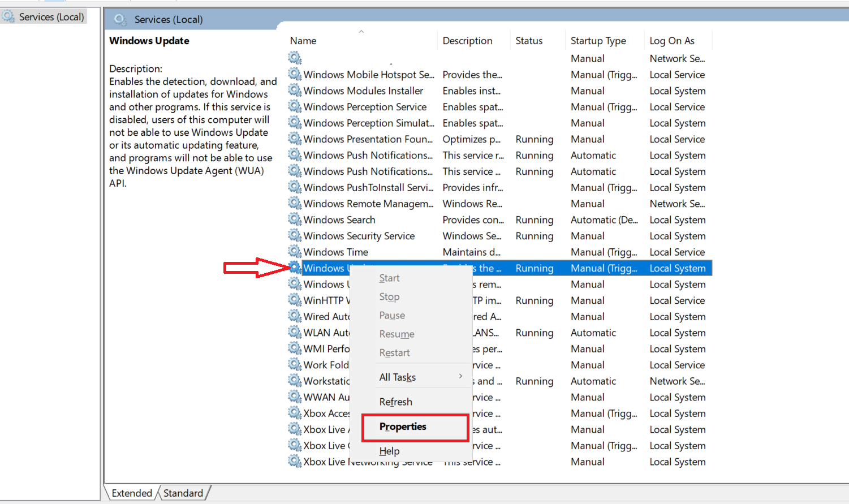The height and width of the screenshot is (504, 849).
Task: Click the gear icon of Windows Security Service
Action: 295,235
